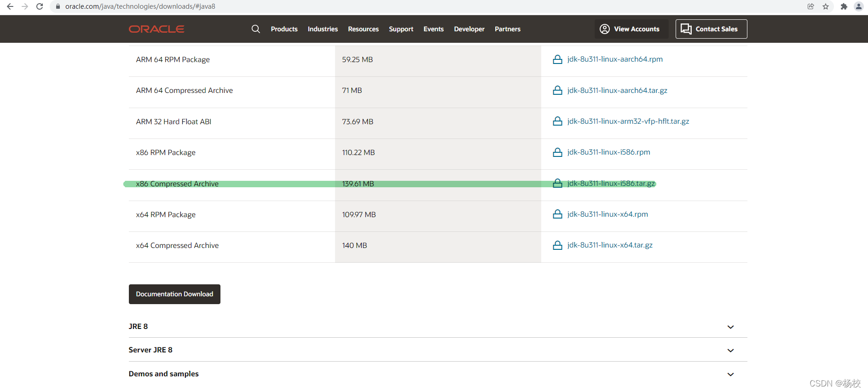Select the 'x86 Compressed Archive' text

pyautogui.click(x=177, y=184)
